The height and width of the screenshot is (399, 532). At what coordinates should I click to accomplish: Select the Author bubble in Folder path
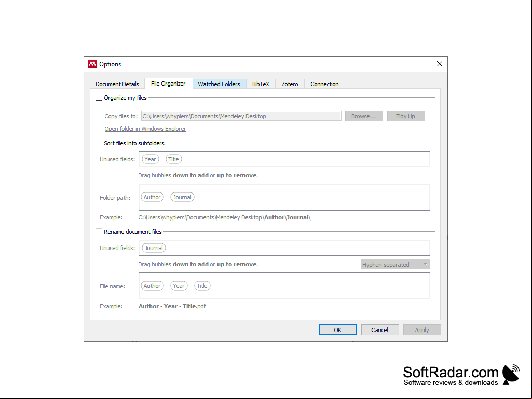click(x=152, y=197)
